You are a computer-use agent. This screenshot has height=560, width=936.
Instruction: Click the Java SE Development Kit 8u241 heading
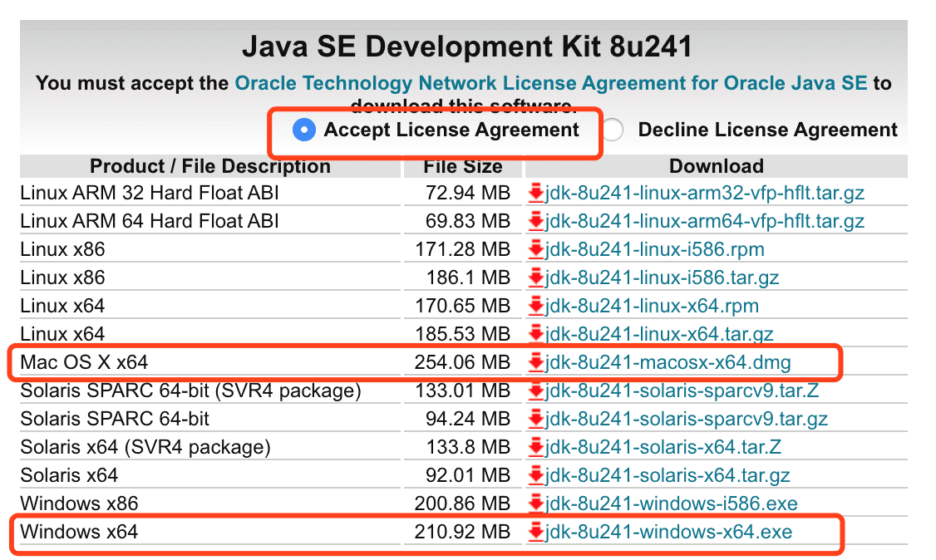(x=467, y=47)
